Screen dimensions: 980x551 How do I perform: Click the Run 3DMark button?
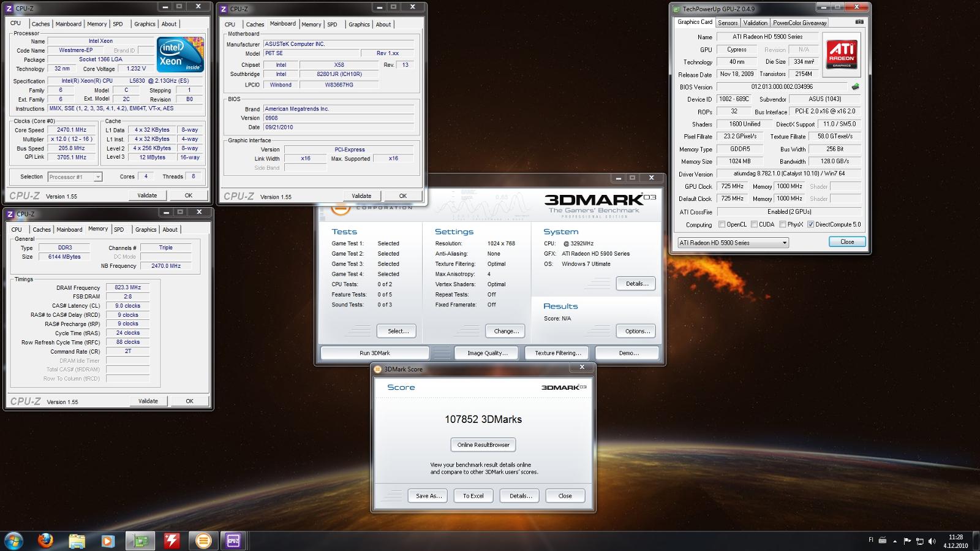click(375, 353)
